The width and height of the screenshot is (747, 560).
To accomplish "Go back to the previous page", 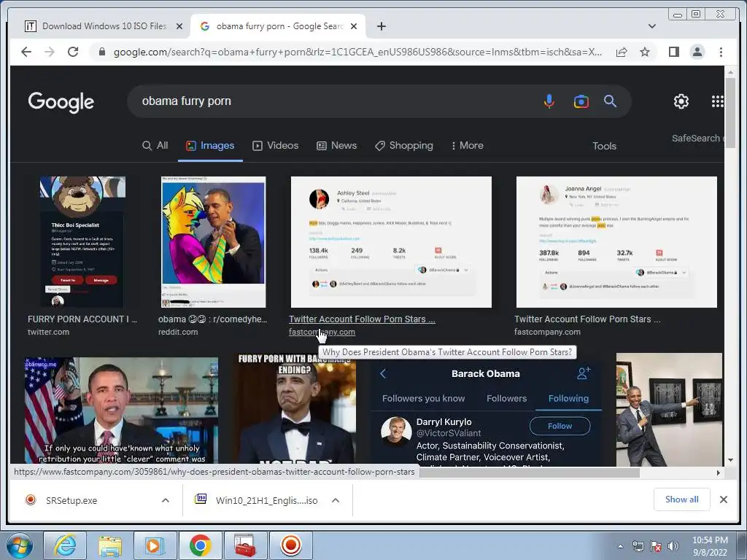I will (26, 52).
